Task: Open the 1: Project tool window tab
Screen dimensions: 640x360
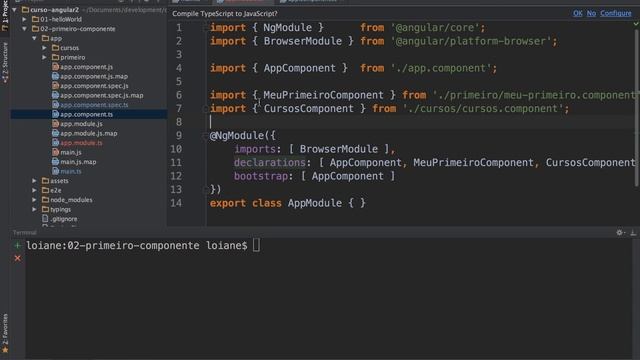Action: [5, 16]
